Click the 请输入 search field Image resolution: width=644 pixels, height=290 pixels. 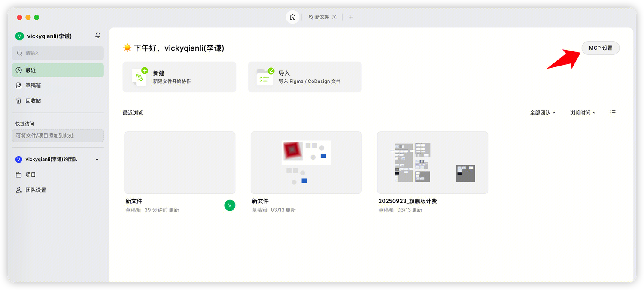tap(58, 53)
